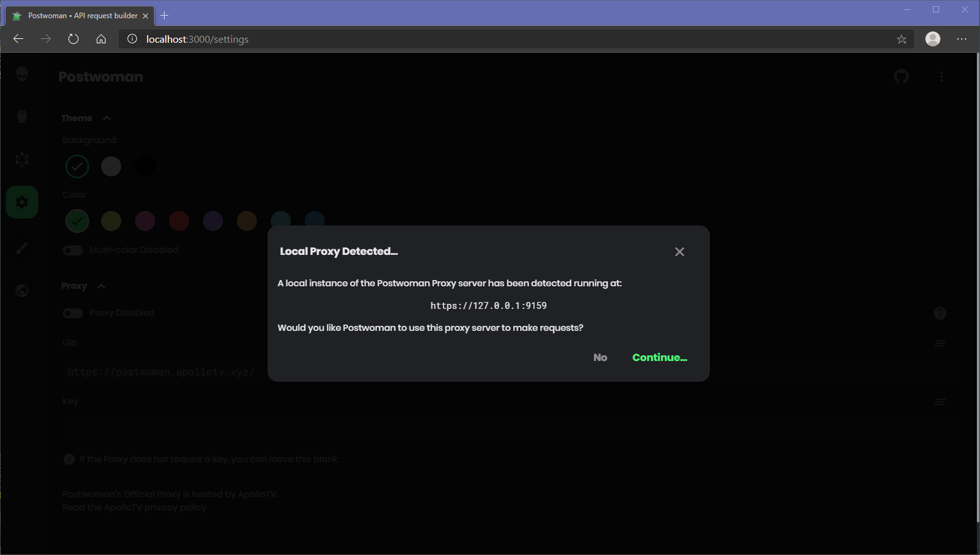Close the Postwoman browser tab
The height and width of the screenshot is (555, 980).
pos(145,16)
